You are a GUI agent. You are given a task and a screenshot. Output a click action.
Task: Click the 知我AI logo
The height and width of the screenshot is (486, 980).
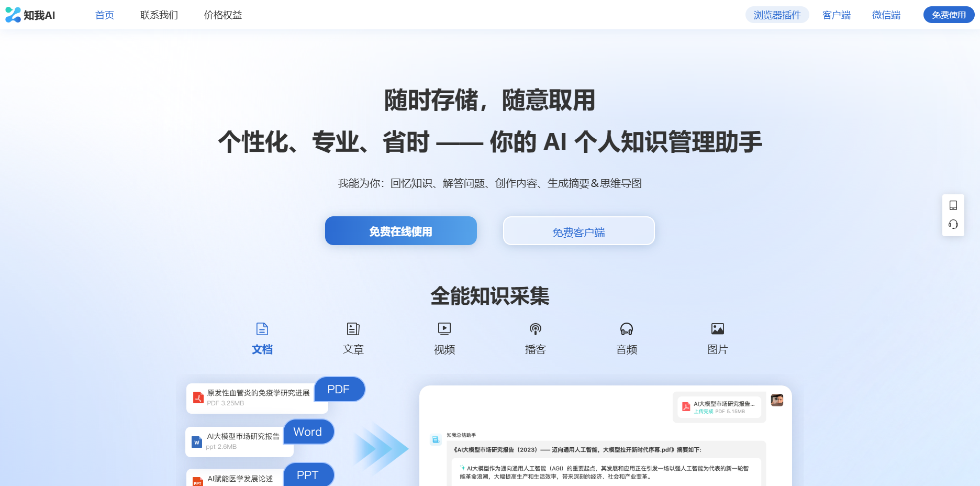click(x=30, y=15)
